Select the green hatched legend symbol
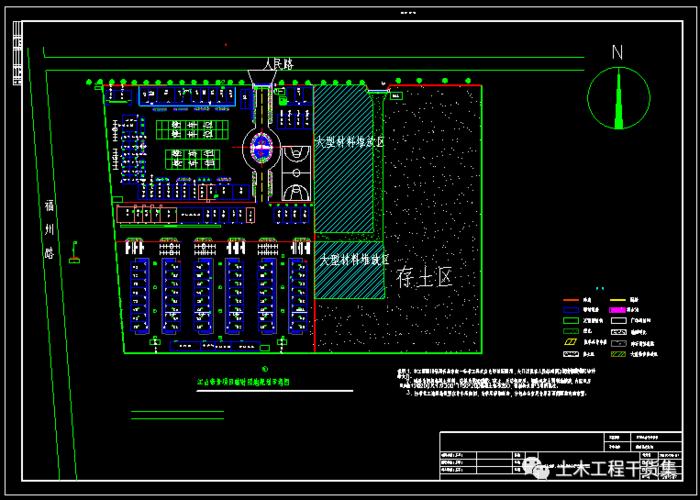The width and height of the screenshot is (700, 500). point(620,353)
